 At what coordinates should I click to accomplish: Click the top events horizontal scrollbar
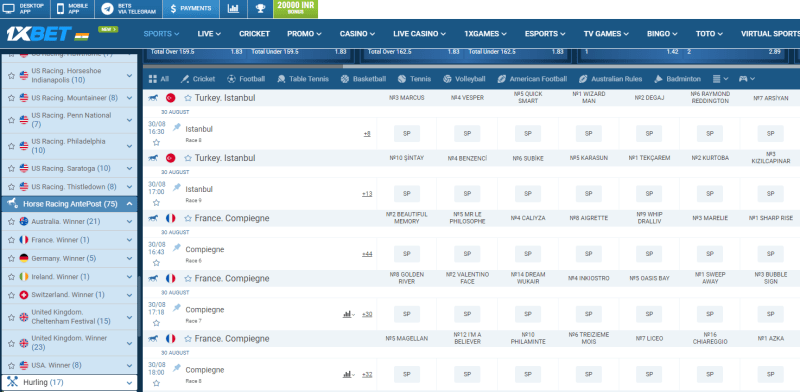pyautogui.click(x=243, y=66)
